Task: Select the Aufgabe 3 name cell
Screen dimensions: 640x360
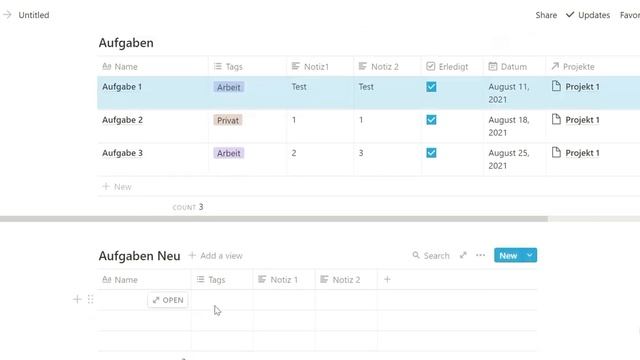Action: pyautogui.click(x=153, y=159)
